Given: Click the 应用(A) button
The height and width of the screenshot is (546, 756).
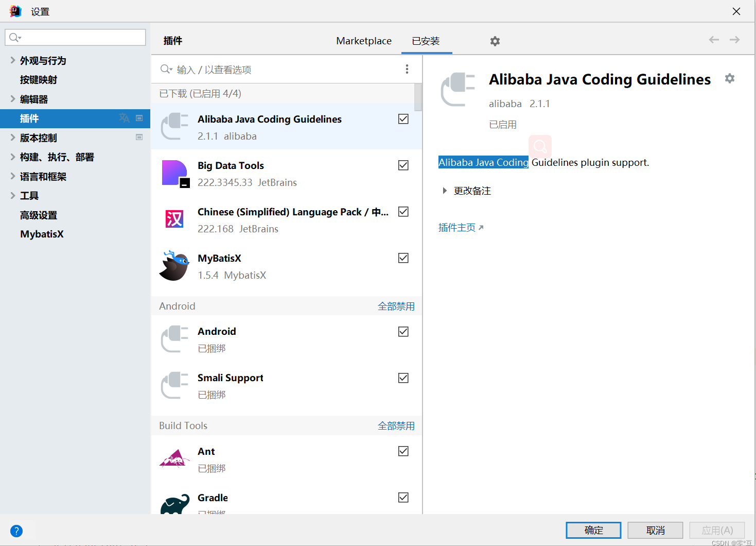Looking at the screenshot, I should [717, 530].
